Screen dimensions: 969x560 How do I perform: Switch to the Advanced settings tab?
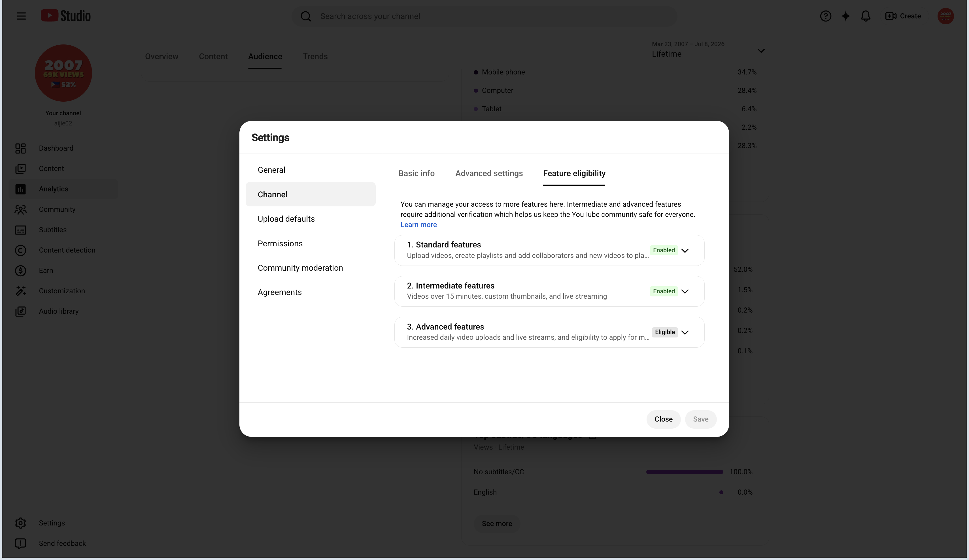tap(489, 173)
